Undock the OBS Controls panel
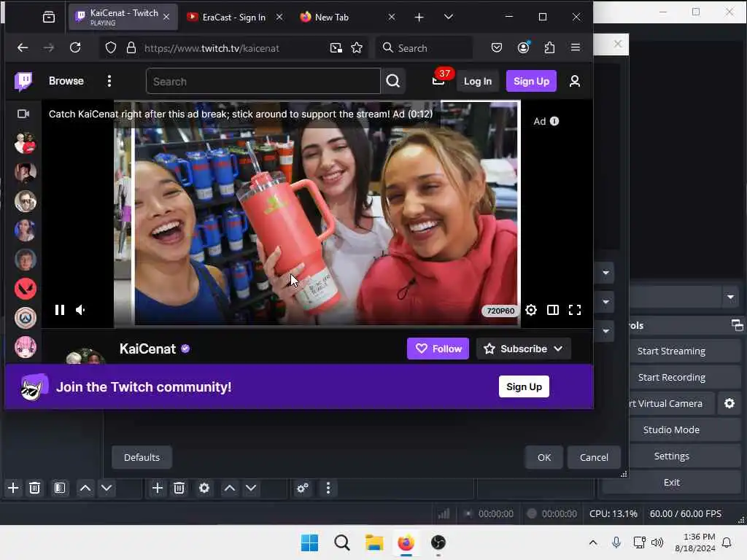Image resolution: width=747 pixels, height=560 pixels. coord(737,325)
